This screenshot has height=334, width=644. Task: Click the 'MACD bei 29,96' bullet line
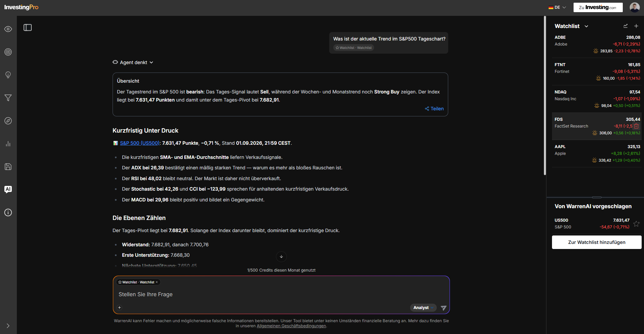coord(193,200)
